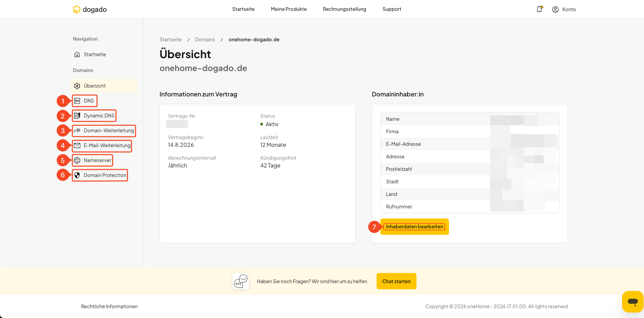The width and height of the screenshot is (644, 318).
Task: Click the Stadt row label
Action: pos(392,182)
